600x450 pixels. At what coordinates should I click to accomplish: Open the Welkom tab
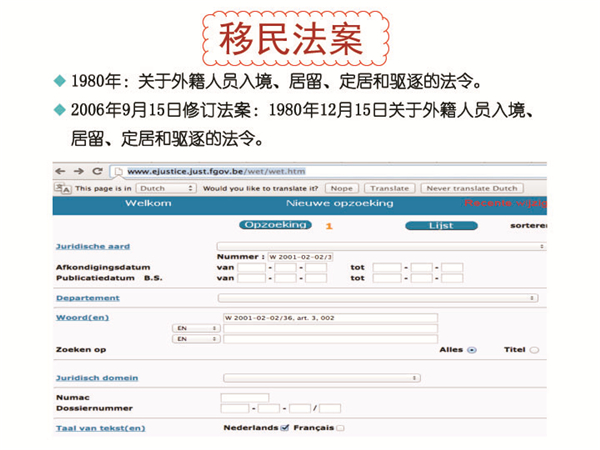click(147, 204)
